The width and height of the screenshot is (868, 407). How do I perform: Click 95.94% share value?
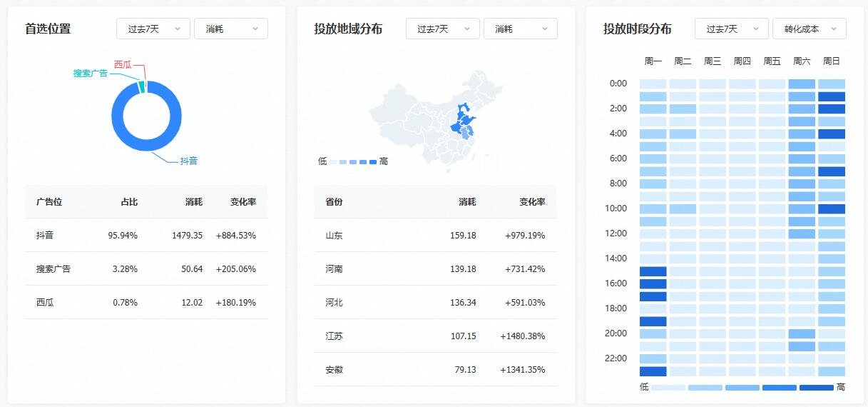[123, 235]
